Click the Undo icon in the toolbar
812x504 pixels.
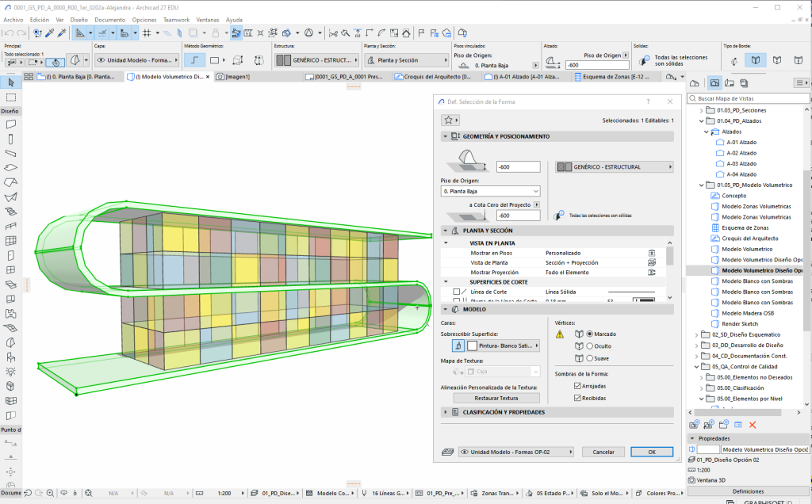10,32
